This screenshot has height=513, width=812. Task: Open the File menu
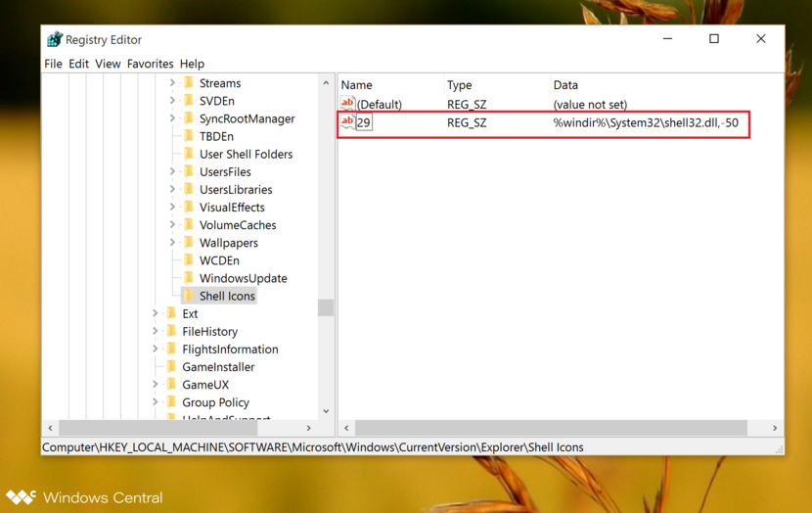(53, 64)
